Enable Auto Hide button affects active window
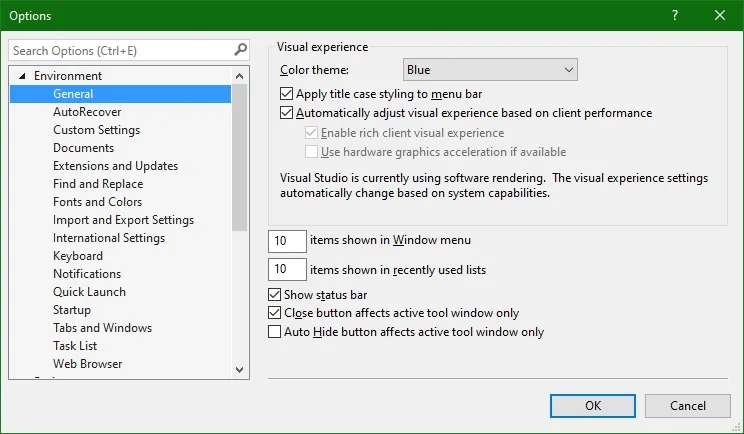Image resolution: width=744 pixels, height=434 pixels. click(274, 332)
